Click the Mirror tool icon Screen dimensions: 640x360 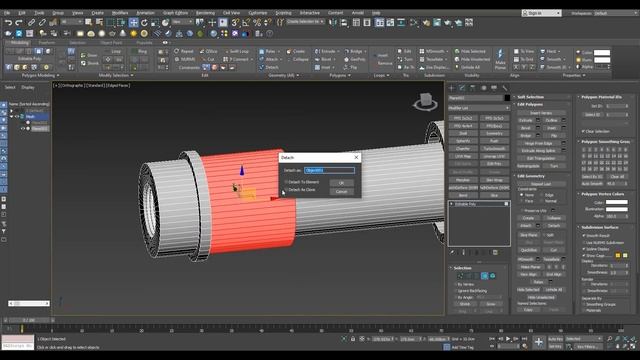[333, 22]
